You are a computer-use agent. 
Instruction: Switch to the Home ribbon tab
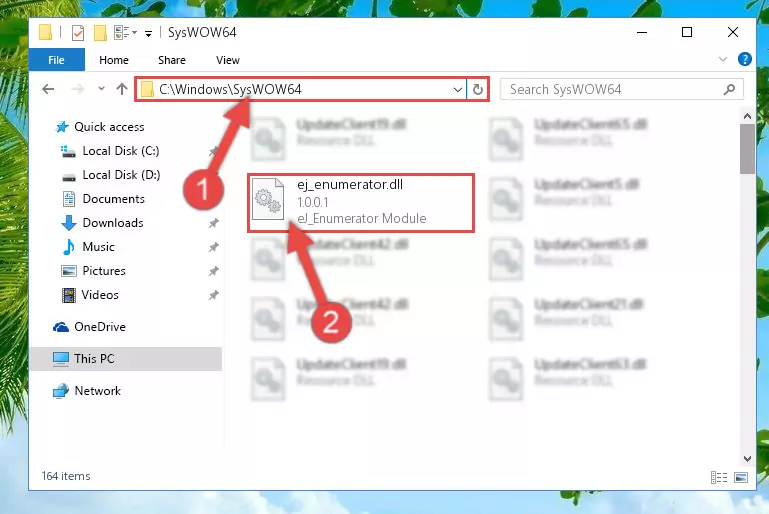[x=114, y=60]
